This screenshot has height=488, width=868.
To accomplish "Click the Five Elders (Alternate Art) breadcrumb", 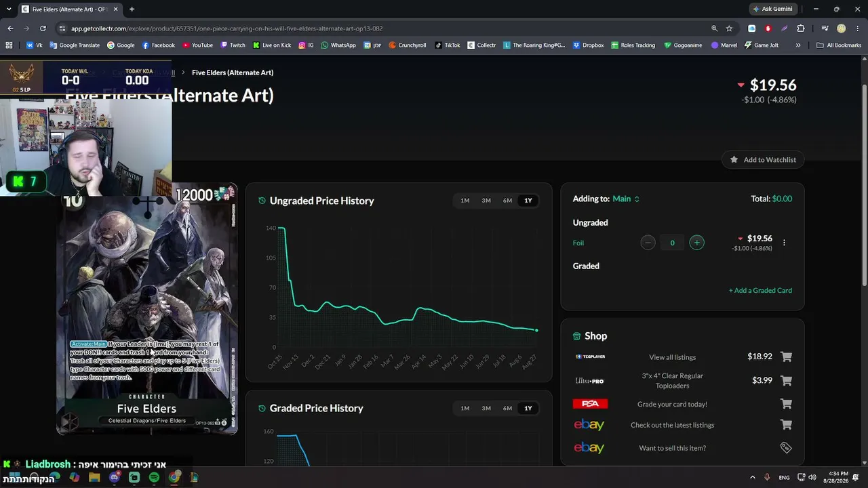I will pyautogui.click(x=233, y=73).
